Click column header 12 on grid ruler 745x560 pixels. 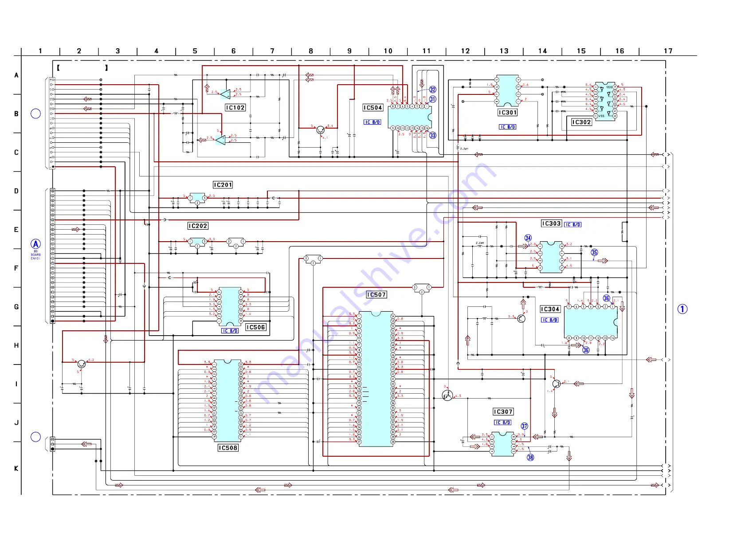pos(465,51)
